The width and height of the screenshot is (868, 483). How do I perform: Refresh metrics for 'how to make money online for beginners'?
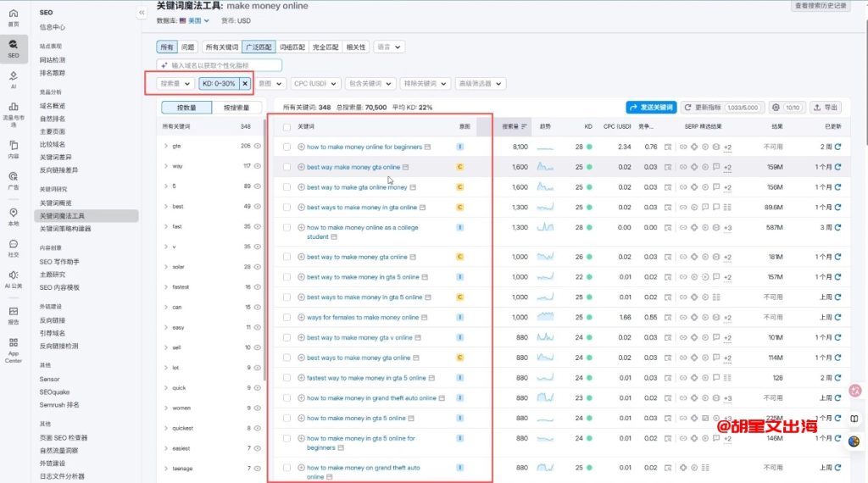837,147
